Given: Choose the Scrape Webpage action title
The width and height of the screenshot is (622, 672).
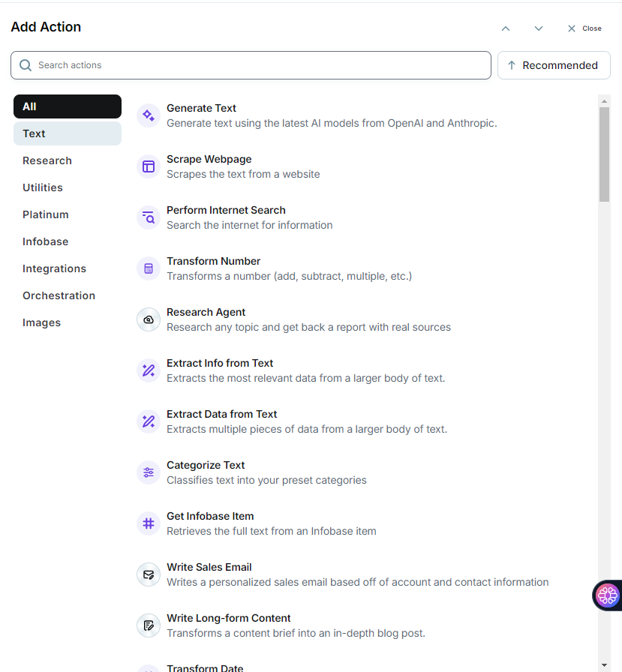Looking at the screenshot, I should (x=209, y=159).
